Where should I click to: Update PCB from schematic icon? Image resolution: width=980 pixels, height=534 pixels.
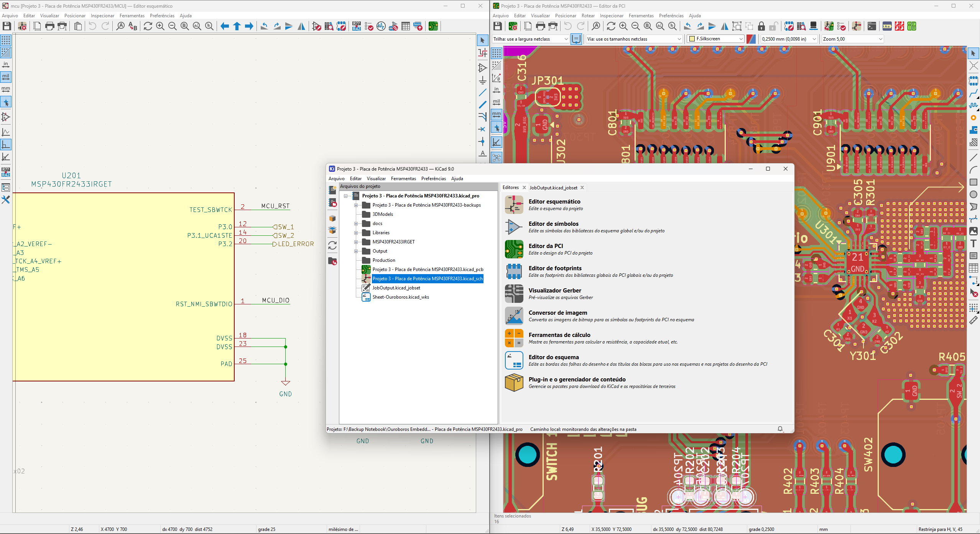(x=829, y=26)
